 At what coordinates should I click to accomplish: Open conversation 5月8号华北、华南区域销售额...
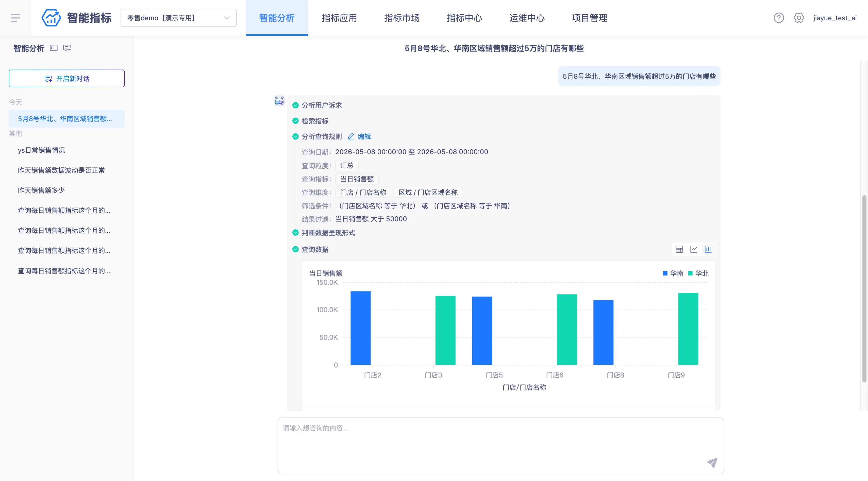(67, 119)
